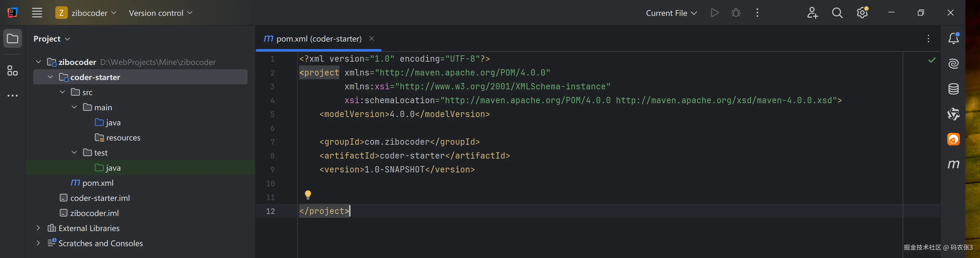Image resolution: width=980 pixels, height=258 pixels.
Task: Click the Debug bug icon
Action: click(736, 13)
